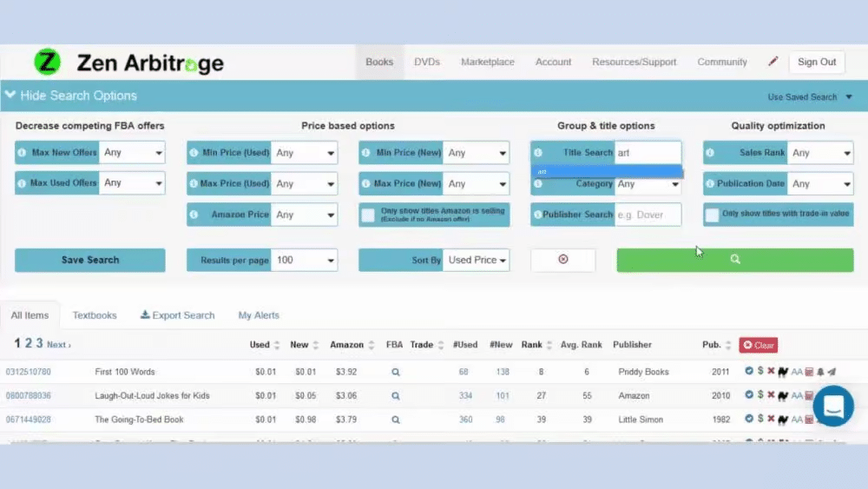This screenshot has width=868, height=489.
Task: Switch to the Textbooks tab
Action: [x=95, y=315]
